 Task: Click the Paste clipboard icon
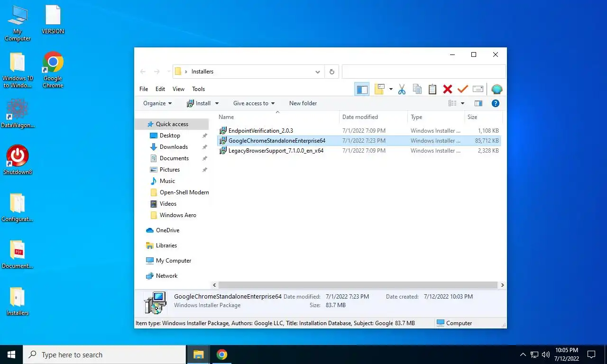(x=432, y=89)
